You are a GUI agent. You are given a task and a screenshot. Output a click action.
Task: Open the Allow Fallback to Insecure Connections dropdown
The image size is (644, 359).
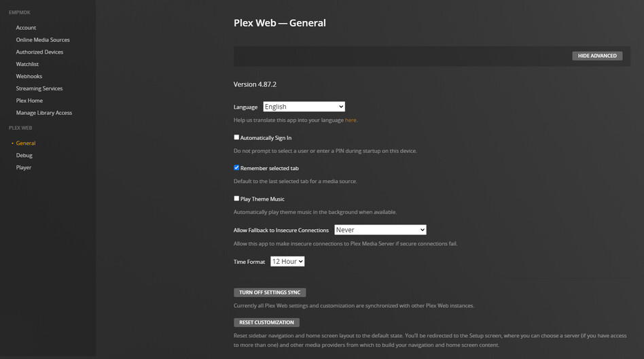pos(380,230)
